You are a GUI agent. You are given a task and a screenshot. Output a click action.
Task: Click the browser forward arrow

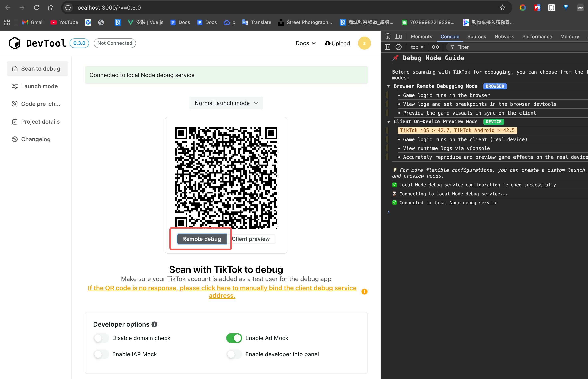22,8
